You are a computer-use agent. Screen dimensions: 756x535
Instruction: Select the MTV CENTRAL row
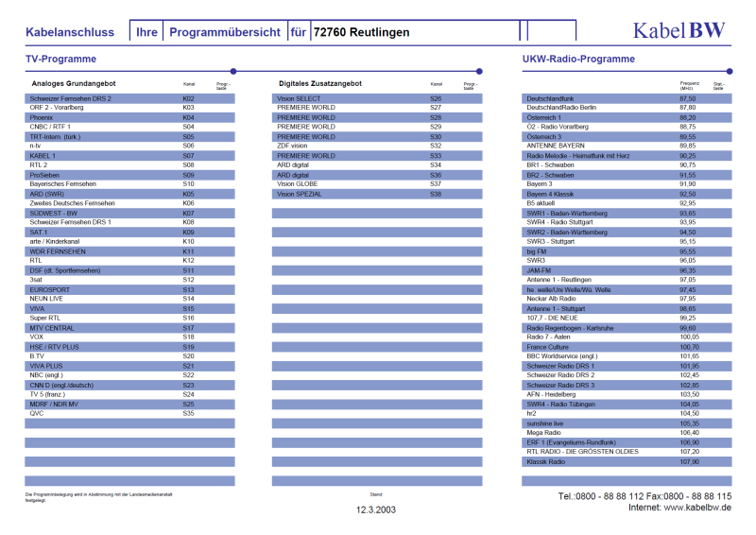129,328
